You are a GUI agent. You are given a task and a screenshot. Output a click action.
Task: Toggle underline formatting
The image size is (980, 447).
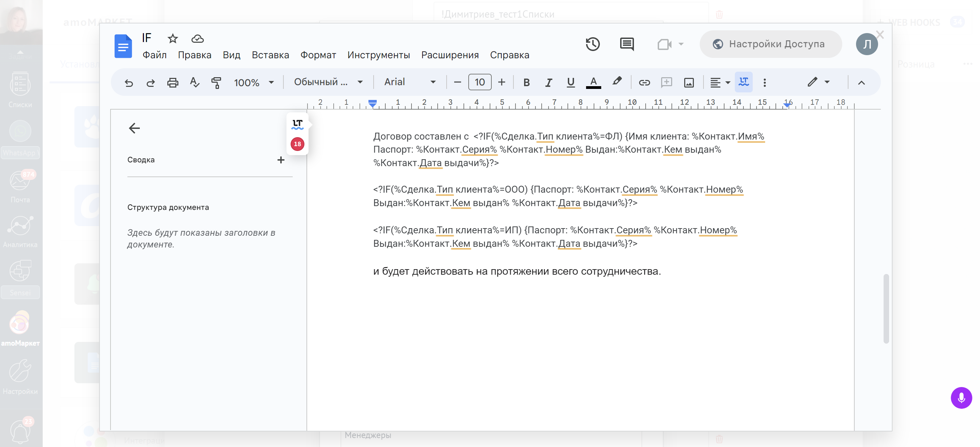tap(570, 82)
